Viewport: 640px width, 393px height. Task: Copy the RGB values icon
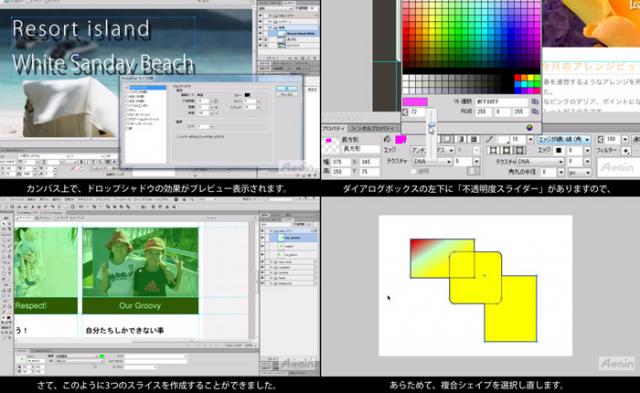click(x=535, y=111)
